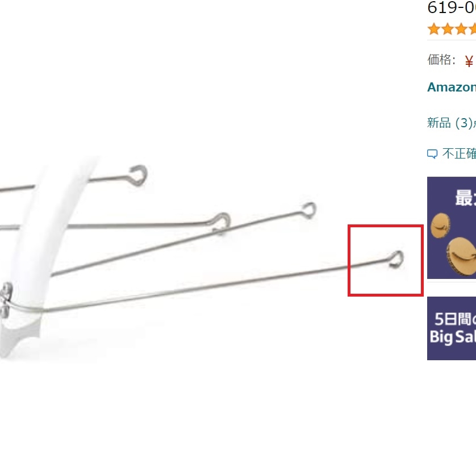Click the topmost wire stay hook
The height and width of the screenshot is (475, 476).
click(x=139, y=175)
